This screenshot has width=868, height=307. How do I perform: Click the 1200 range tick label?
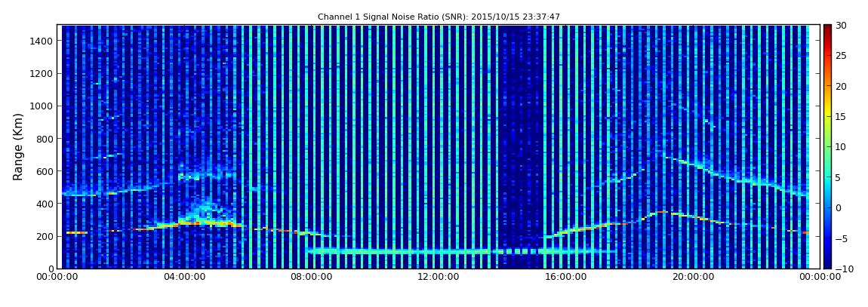(x=42, y=74)
